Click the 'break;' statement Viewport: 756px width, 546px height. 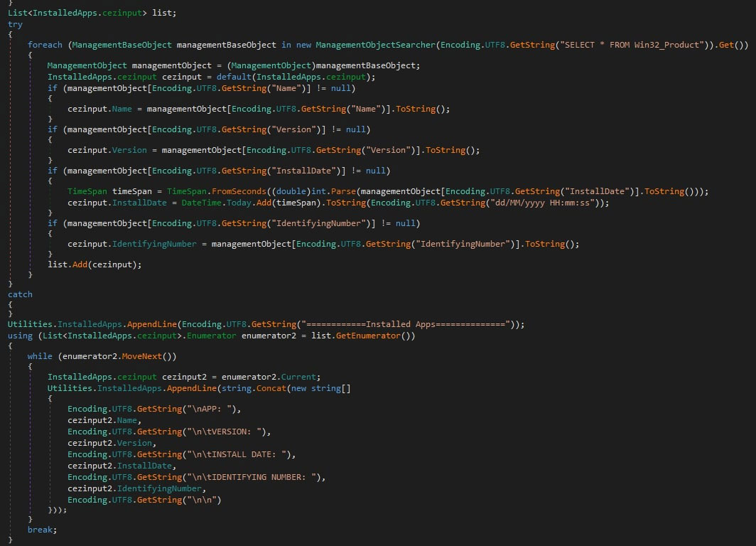click(42, 530)
